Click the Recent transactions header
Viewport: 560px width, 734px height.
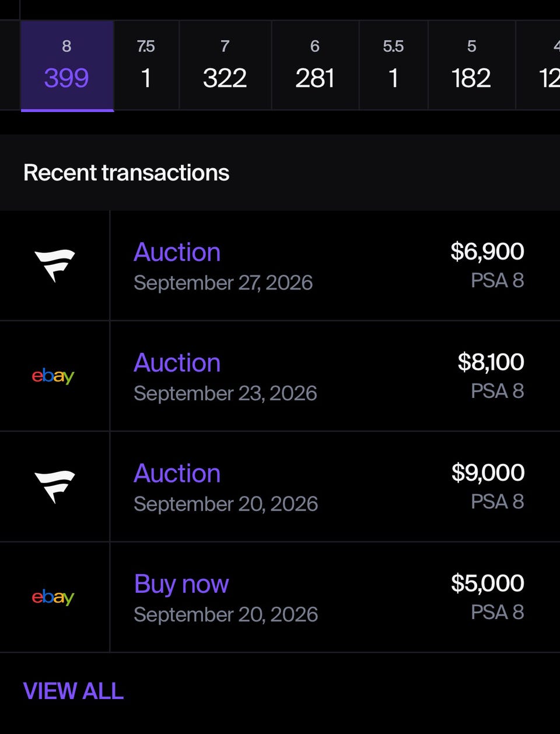coord(126,173)
